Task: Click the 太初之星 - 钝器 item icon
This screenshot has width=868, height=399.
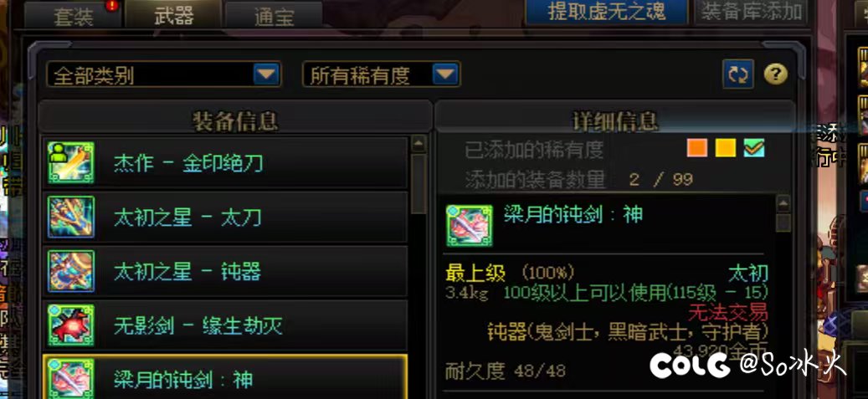Action: coord(70,271)
